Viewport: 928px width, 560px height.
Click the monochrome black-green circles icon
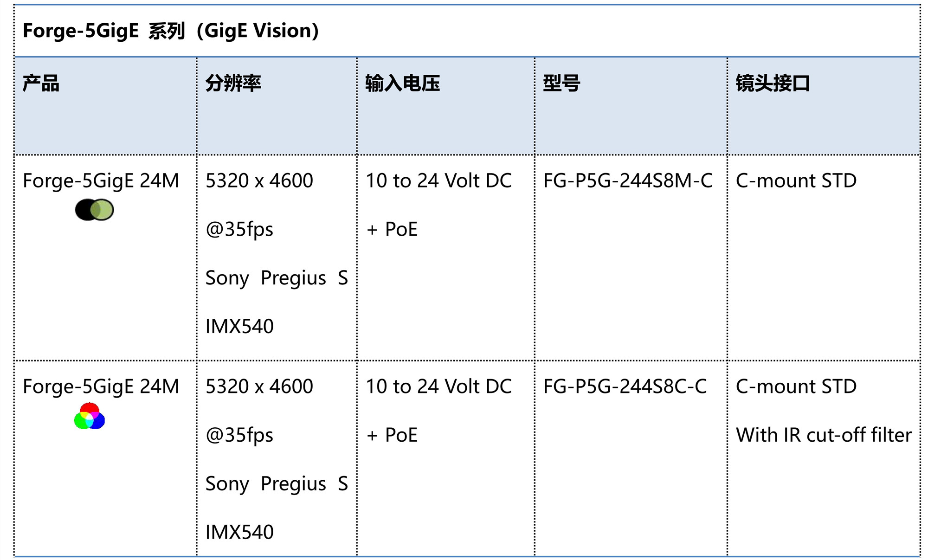click(x=94, y=210)
